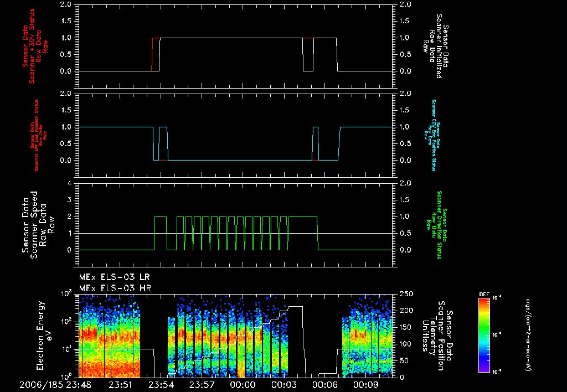The width and height of the screenshot is (567, 392).
Task: Click the ergs/(cm**2-sr-sec-eV) units label
Action: click(x=528, y=334)
